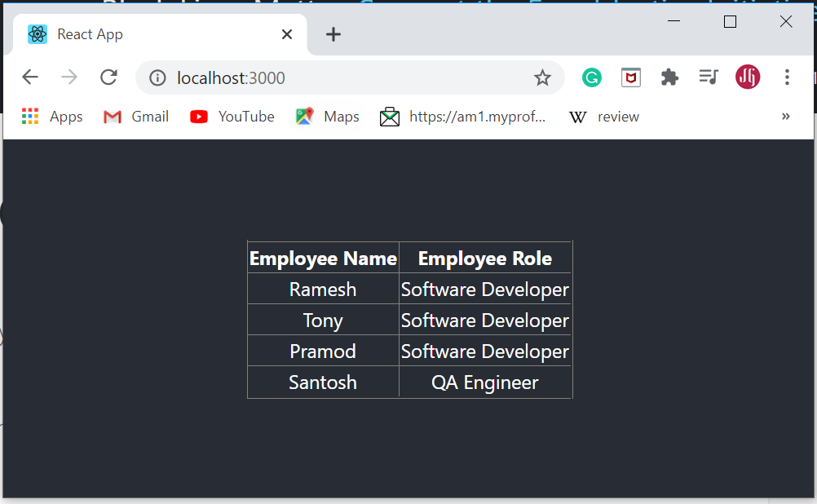
Task: Open the Chrome three-dot menu
Action: pos(786,77)
